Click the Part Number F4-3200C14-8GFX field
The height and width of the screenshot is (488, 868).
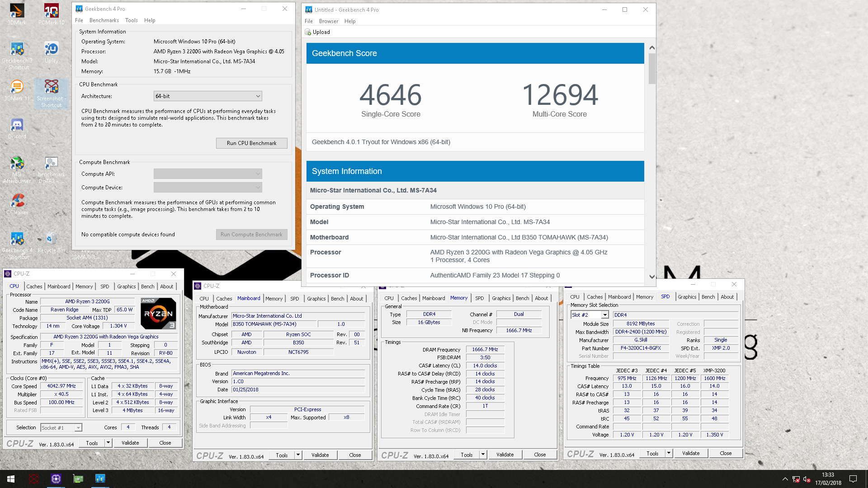pyautogui.click(x=640, y=348)
